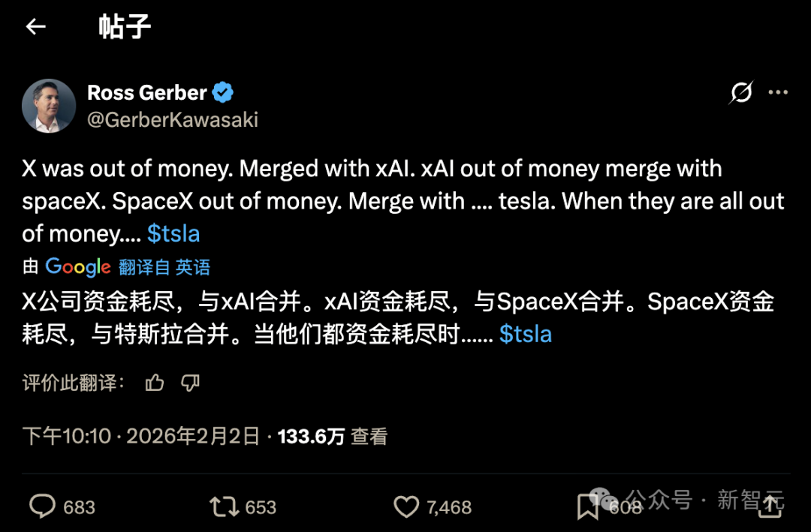This screenshot has height=532, width=811.
Task: Open $tsla cashtag in the Chinese translation
Action: [x=526, y=334]
